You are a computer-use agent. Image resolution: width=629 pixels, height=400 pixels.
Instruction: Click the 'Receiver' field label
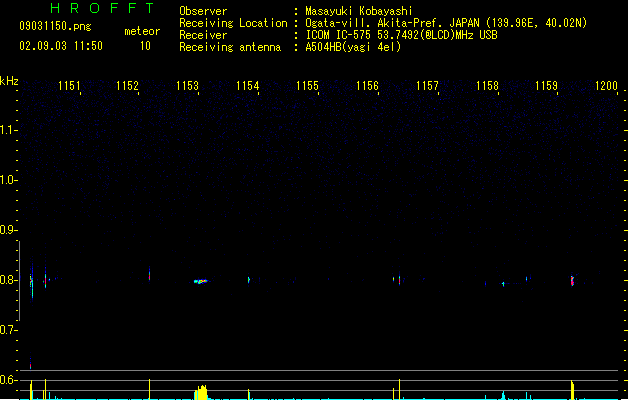pos(203,35)
